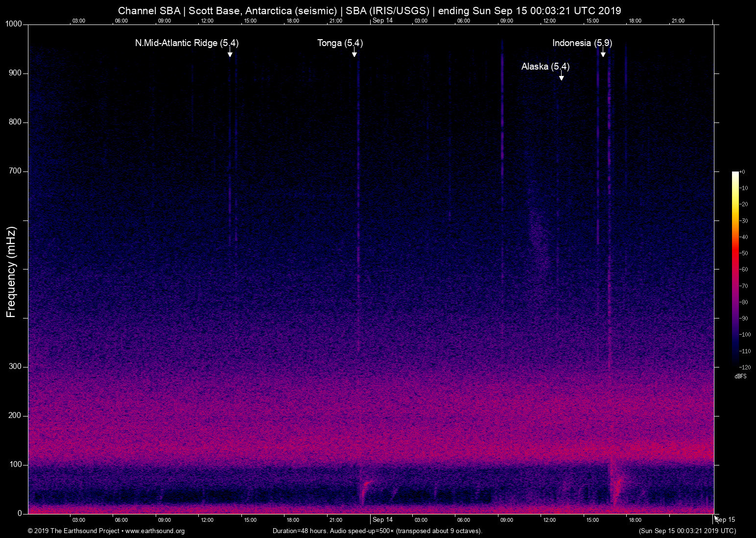The width and height of the screenshot is (756, 538).
Task: Click the Indonesia (5.9) label
Action: pos(582,43)
